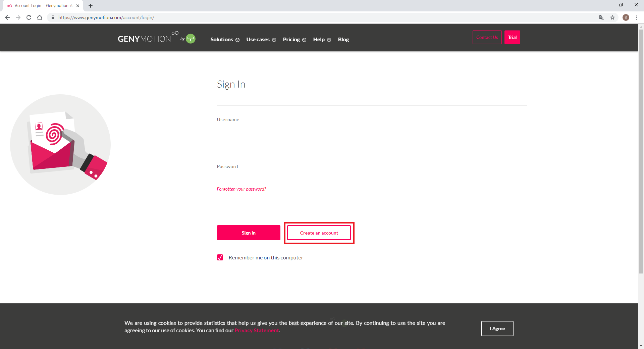Reload the Genymotion login page
The height and width of the screenshot is (349, 644).
click(x=29, y=17)
